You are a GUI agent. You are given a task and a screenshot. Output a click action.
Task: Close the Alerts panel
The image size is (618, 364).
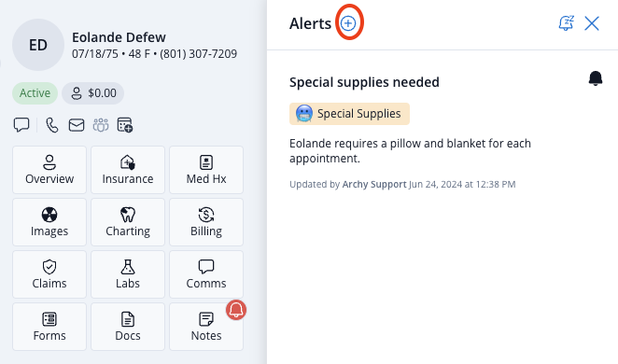[x=592, y=23]
